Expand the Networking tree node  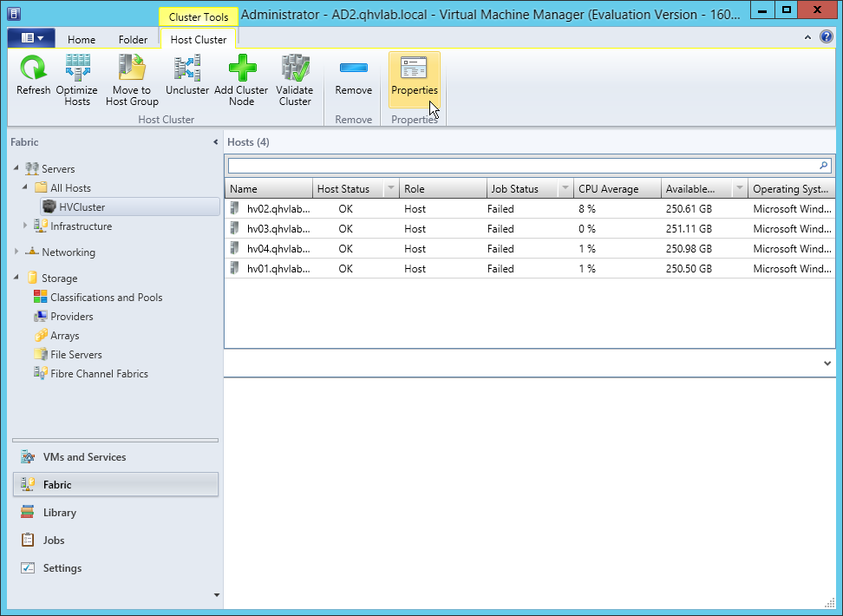pos(16,252)
